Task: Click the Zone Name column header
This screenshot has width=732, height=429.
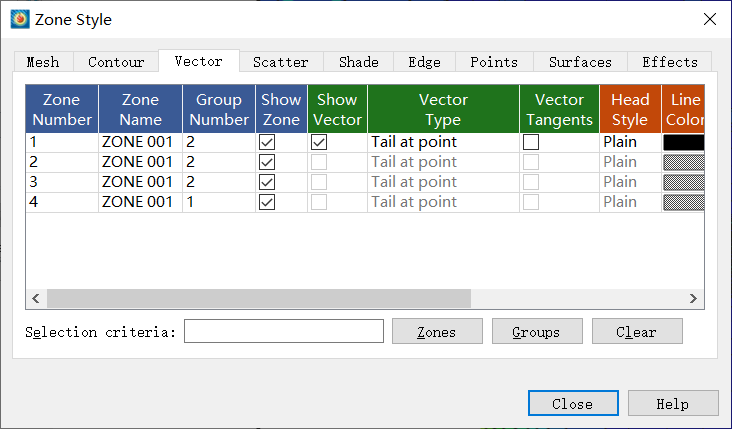Action: [x=141, y=109]
